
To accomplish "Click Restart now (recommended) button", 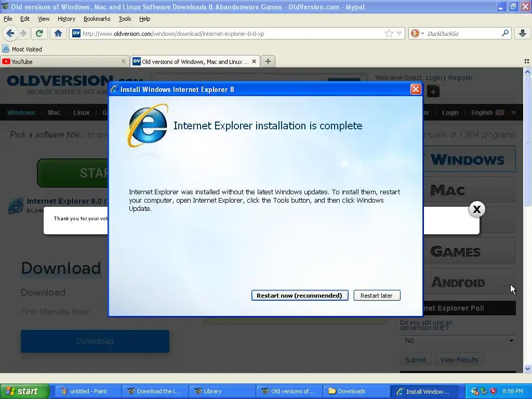I will click(x=300, y=296).
